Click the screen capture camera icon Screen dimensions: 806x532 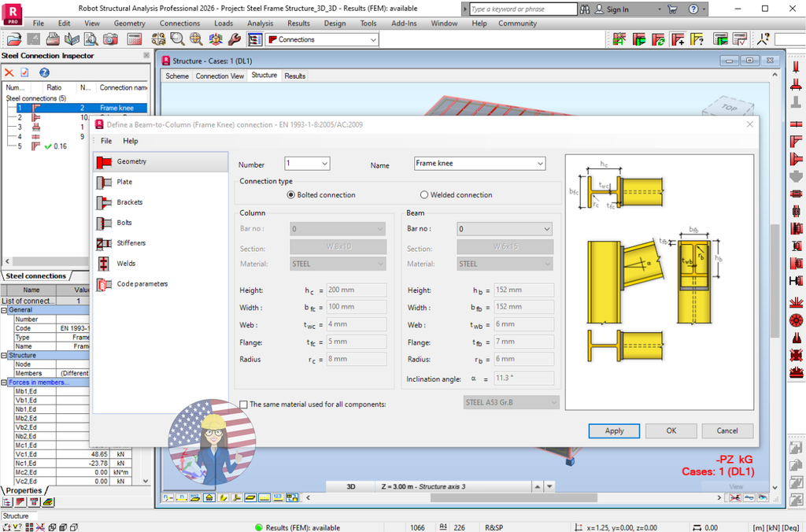(x=110, y=39)
